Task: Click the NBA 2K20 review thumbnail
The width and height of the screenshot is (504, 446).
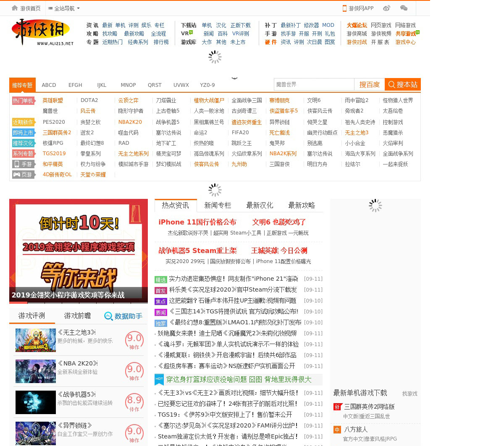Action: coord(36,371)
